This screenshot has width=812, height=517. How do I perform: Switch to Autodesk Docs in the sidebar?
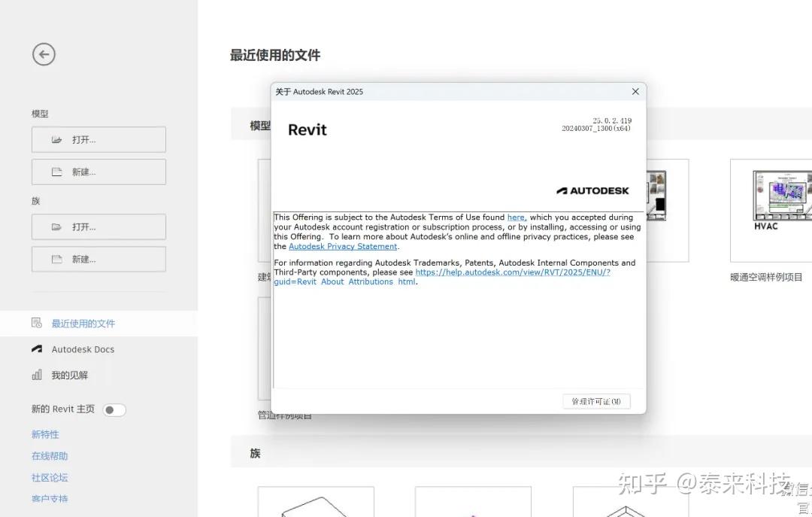point(83,349)
